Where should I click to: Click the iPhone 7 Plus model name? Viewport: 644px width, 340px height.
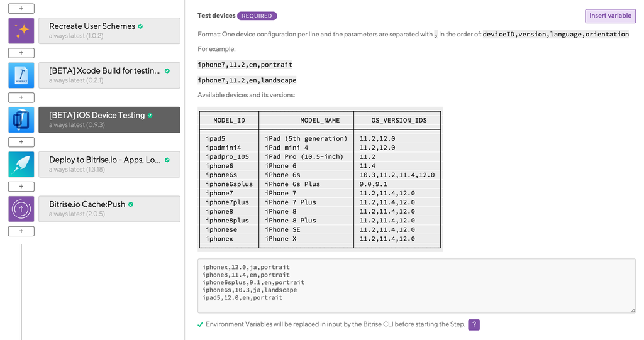291,202
